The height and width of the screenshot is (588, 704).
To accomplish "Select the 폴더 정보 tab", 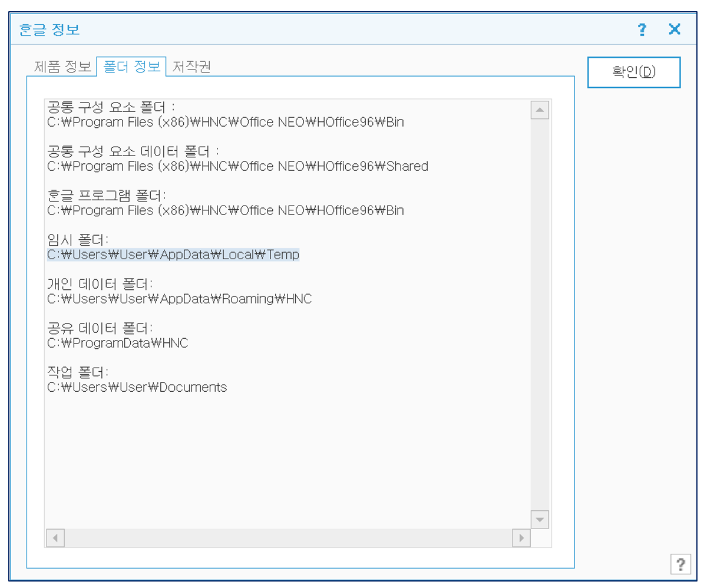I will (x=131, y=67).
